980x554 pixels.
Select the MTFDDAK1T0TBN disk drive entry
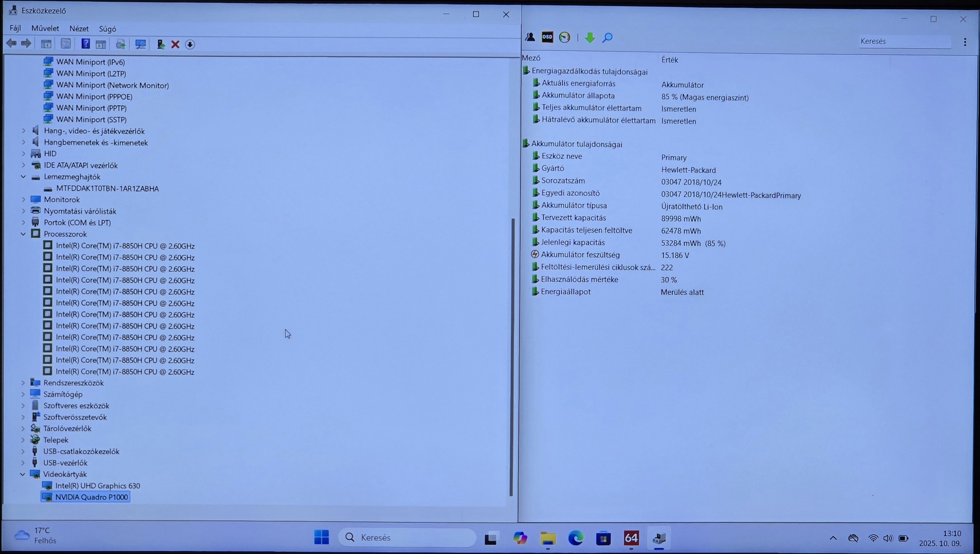pyautogui.click(x=107, y=188)
